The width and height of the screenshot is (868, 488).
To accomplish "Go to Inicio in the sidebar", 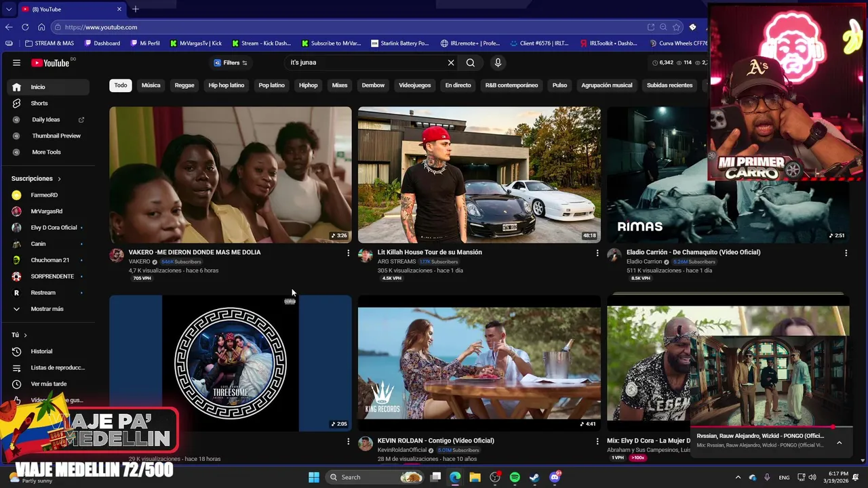I will [47, 87].
